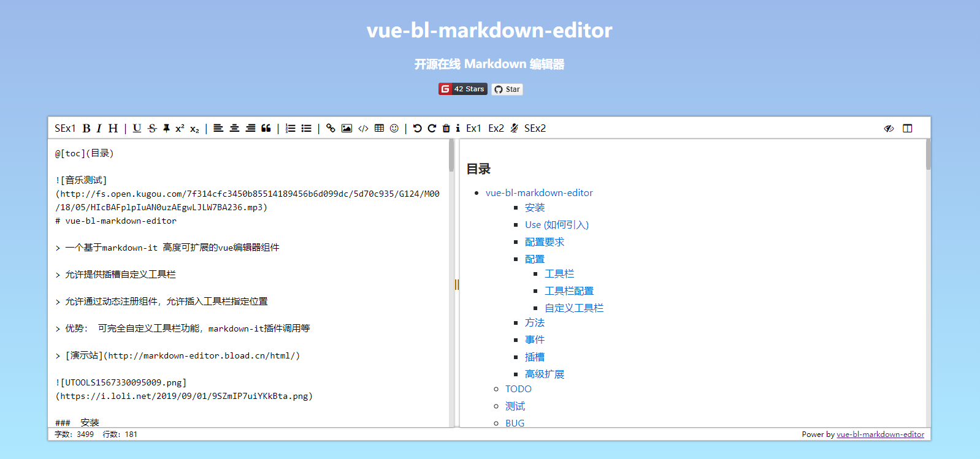Insert a heading with H button

(113, 128)
